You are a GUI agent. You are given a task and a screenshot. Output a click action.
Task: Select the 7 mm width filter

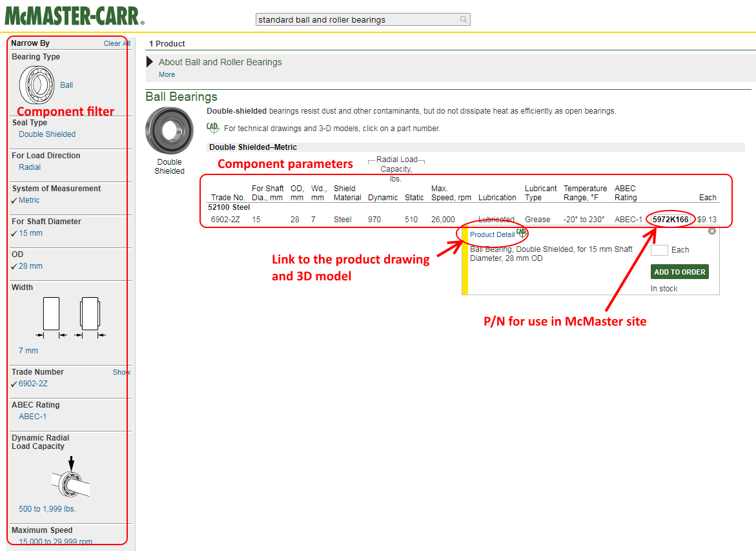[28, 350]
